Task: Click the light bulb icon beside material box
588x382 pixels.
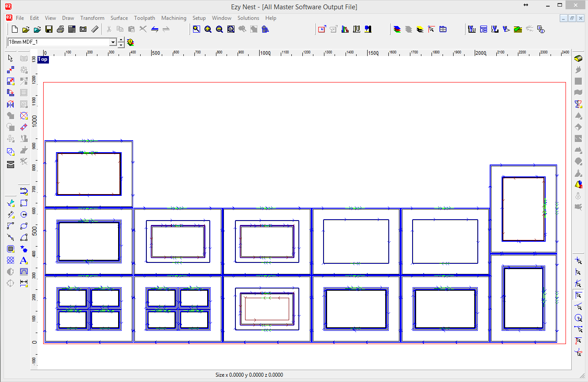Action: tap(130, 42)
